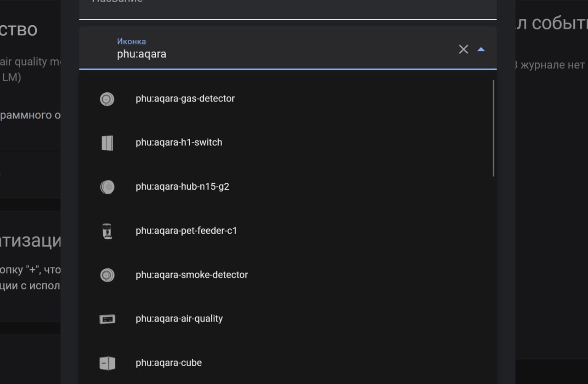
Task: Click the phu:aqara-air-quality list entry text
Action: click(x=179, y=319)
